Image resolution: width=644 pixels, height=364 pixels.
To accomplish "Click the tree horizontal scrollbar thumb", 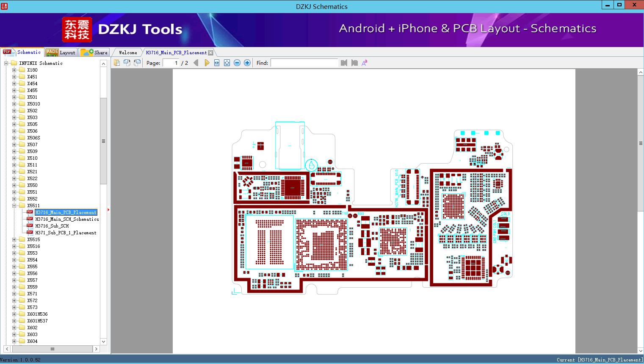I will (x=52, y=349).
